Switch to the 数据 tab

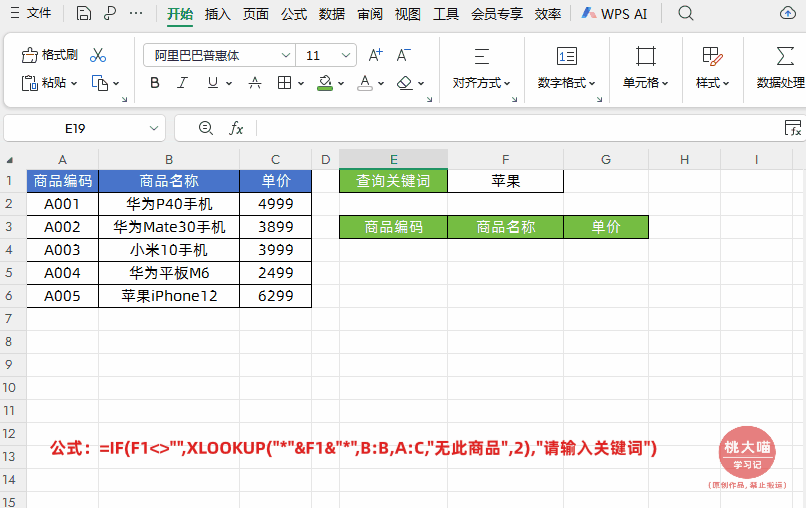[x=332, y=14]
